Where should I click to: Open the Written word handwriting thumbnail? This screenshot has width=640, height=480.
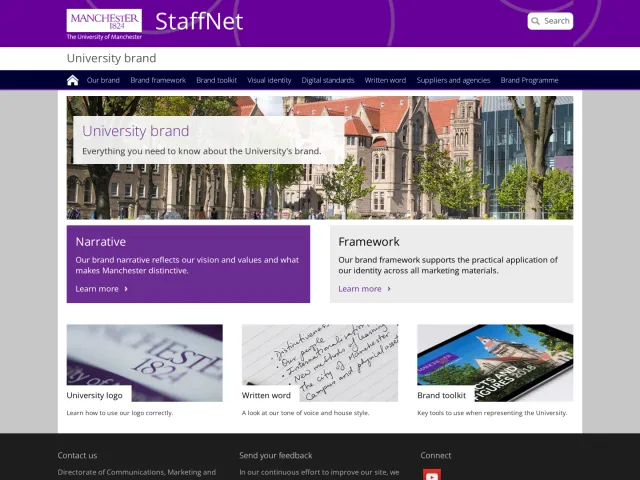(x=320, y=363)
